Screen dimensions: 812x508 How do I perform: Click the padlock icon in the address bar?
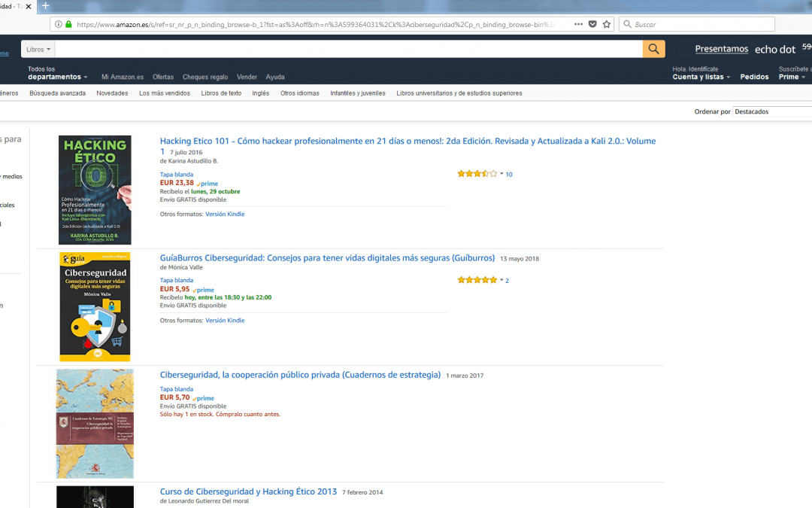click(x=68, y=24)
